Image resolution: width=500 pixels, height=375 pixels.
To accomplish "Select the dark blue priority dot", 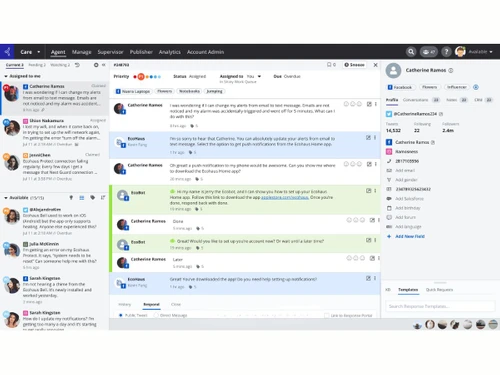I will pos(151,77).
